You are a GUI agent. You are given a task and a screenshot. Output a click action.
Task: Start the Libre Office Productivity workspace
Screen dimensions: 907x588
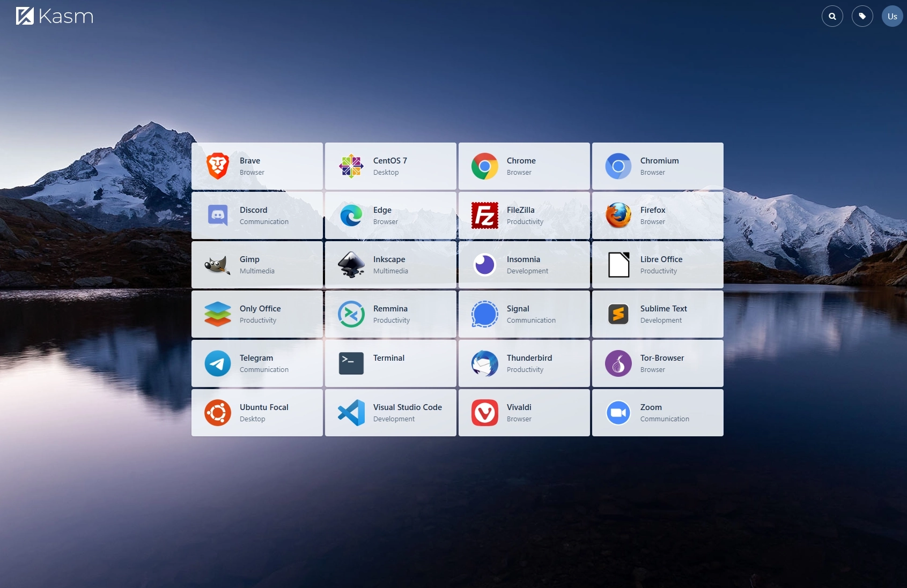[658, 264]
